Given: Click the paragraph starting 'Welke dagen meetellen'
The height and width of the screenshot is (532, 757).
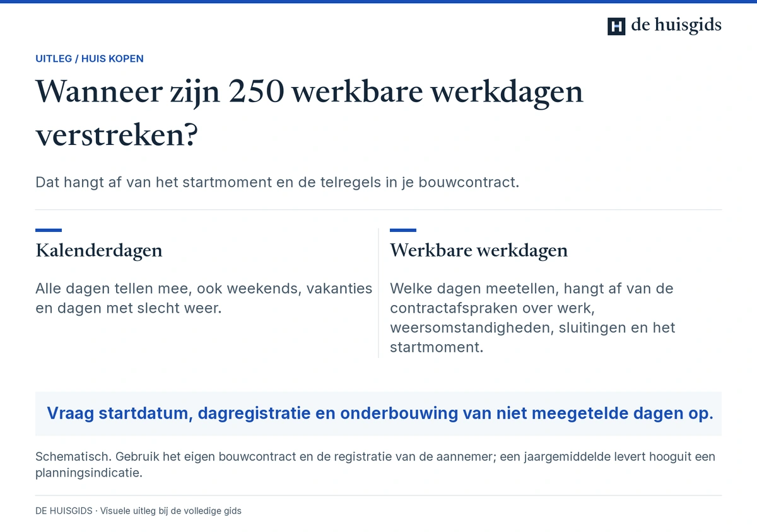Looking at the screenshot, I should click(x=532, y=318).
